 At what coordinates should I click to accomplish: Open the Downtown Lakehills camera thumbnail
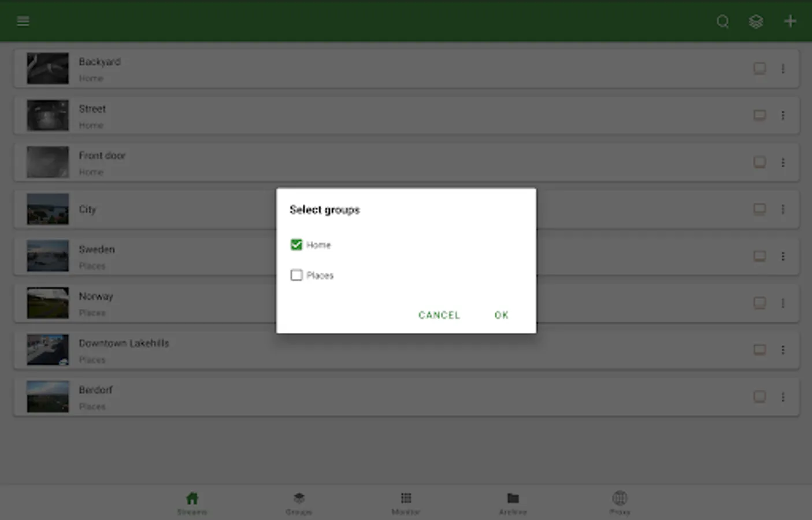pos(47,350)
